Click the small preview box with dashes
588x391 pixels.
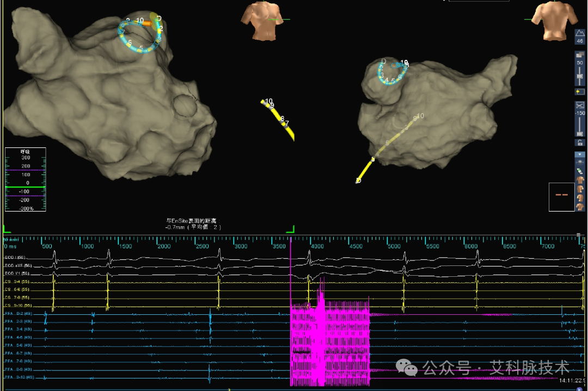(561, 197)
